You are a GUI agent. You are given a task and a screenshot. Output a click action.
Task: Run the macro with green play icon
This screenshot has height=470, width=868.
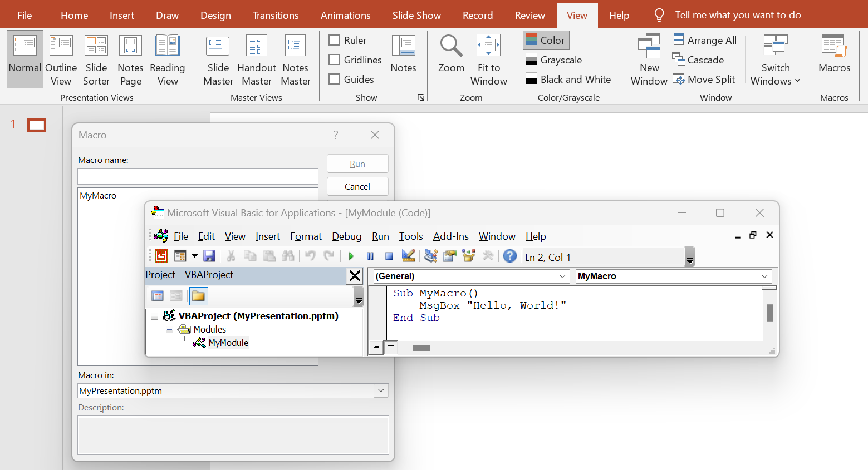coord(351,256)
